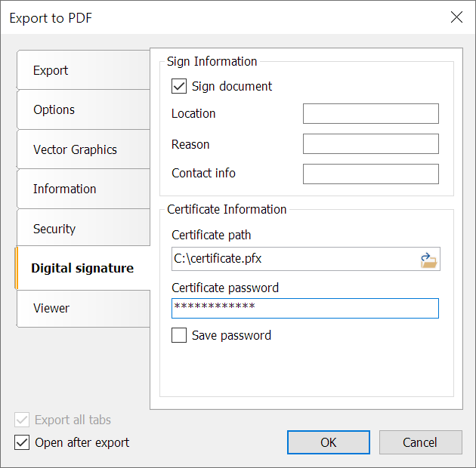
Task: Close the Export to PDF dialog
Action: (x=456, y=17)
